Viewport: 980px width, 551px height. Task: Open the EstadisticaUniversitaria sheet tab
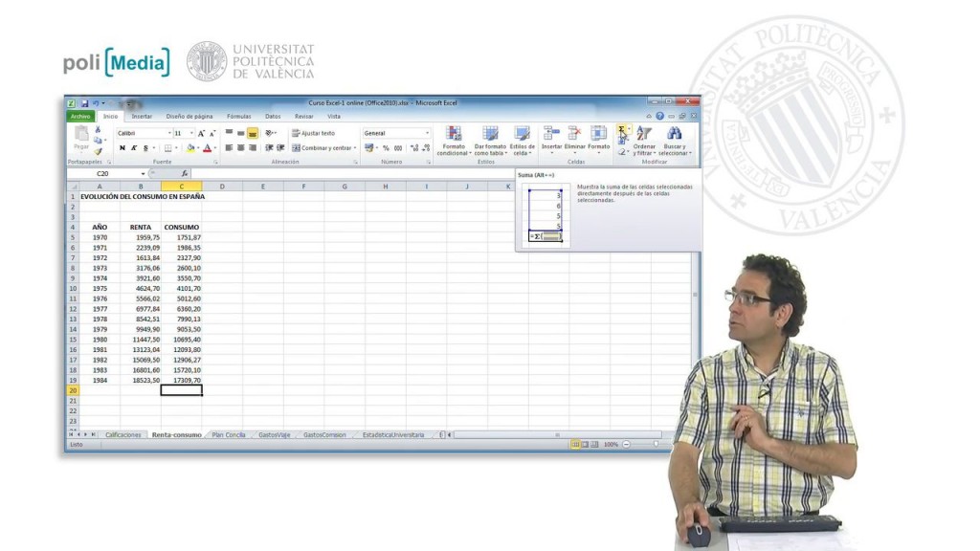click(x=393, y=435)
